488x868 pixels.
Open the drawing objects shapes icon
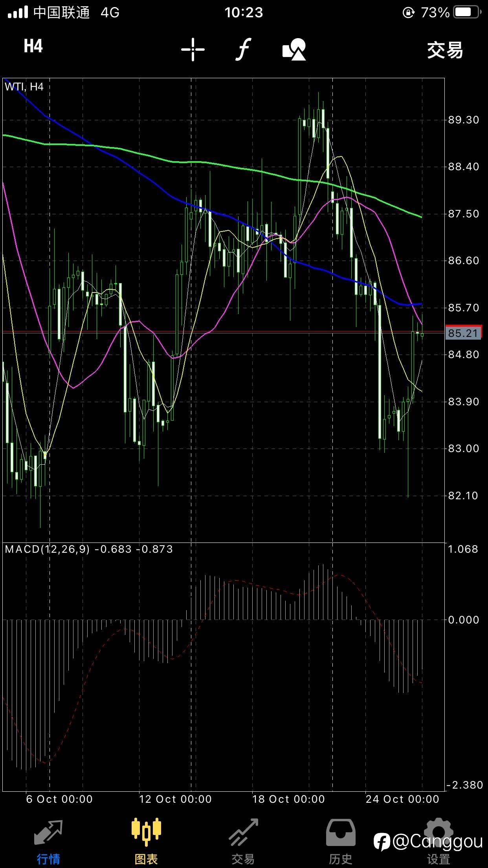[294, 50]
